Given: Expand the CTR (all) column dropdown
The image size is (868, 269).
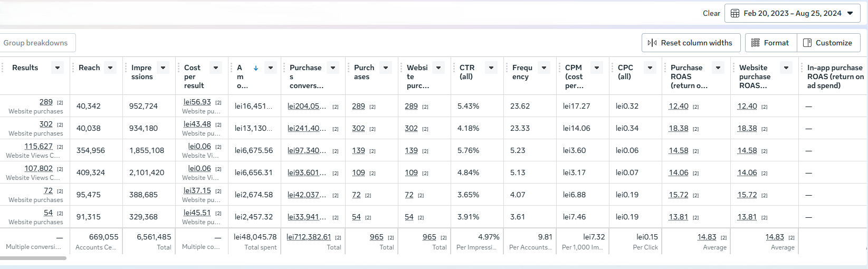Looking at the screenshot, I should coord(491,68).
